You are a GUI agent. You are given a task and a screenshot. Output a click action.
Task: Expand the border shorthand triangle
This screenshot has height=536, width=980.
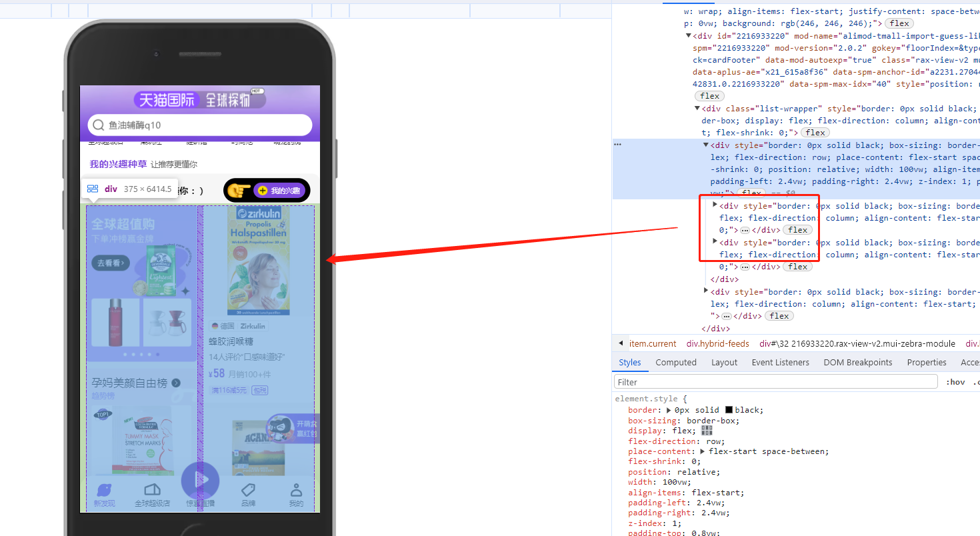tap(669, 410)
